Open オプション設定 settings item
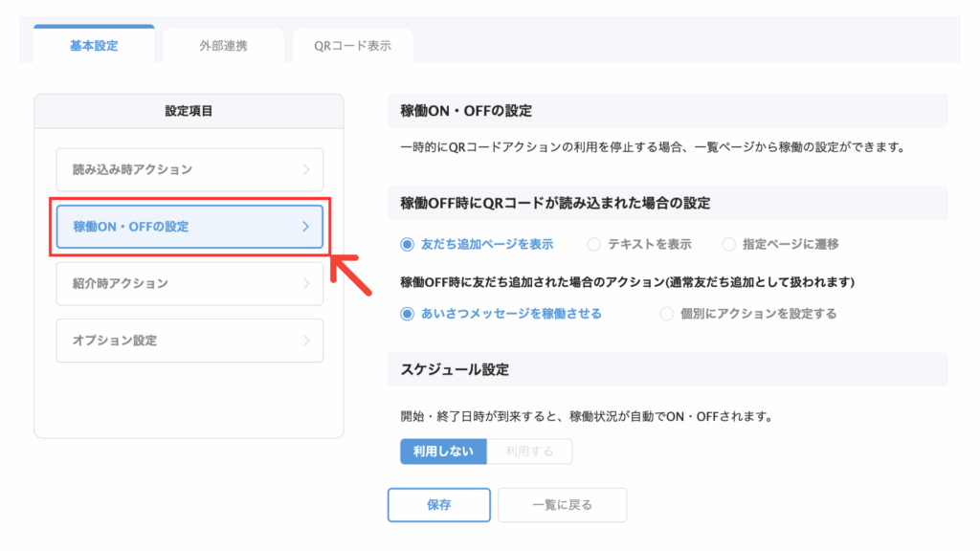 click(x=189, y=340)
